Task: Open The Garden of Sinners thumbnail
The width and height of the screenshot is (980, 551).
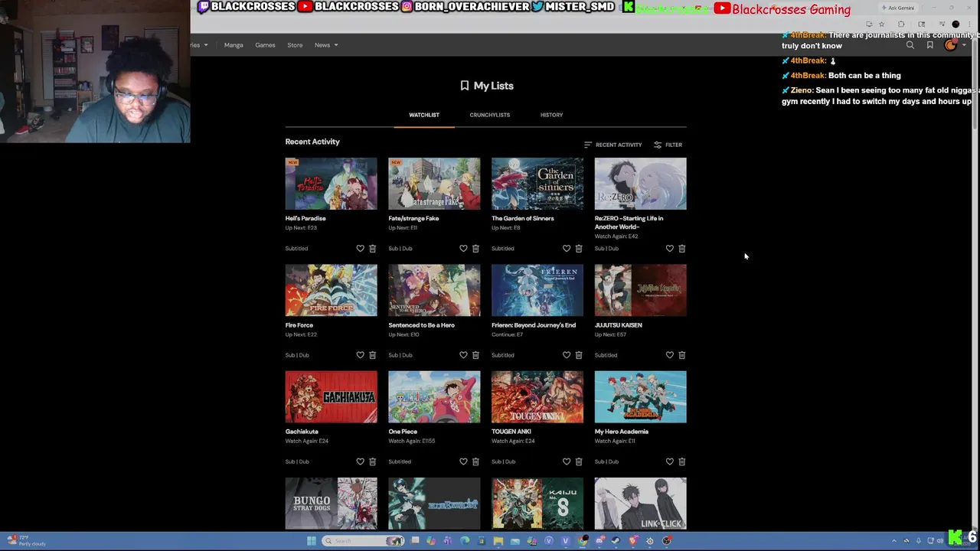Action: (537, 184)
